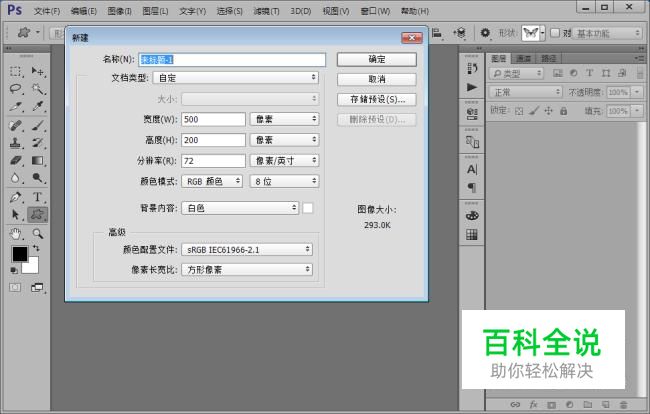Screen dimensions: 650x414
Task: Open the document type dropdown 自定
Action: [236, 78]
